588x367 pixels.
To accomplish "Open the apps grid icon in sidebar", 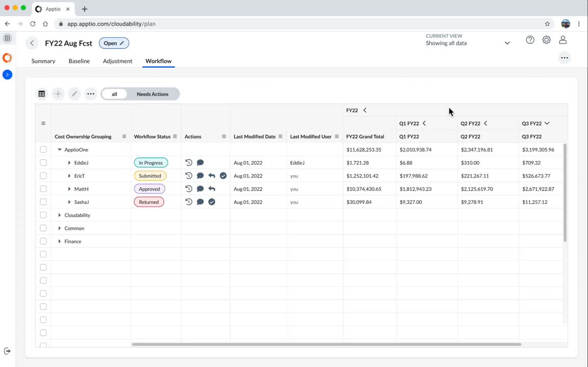I will click(7, 38).
